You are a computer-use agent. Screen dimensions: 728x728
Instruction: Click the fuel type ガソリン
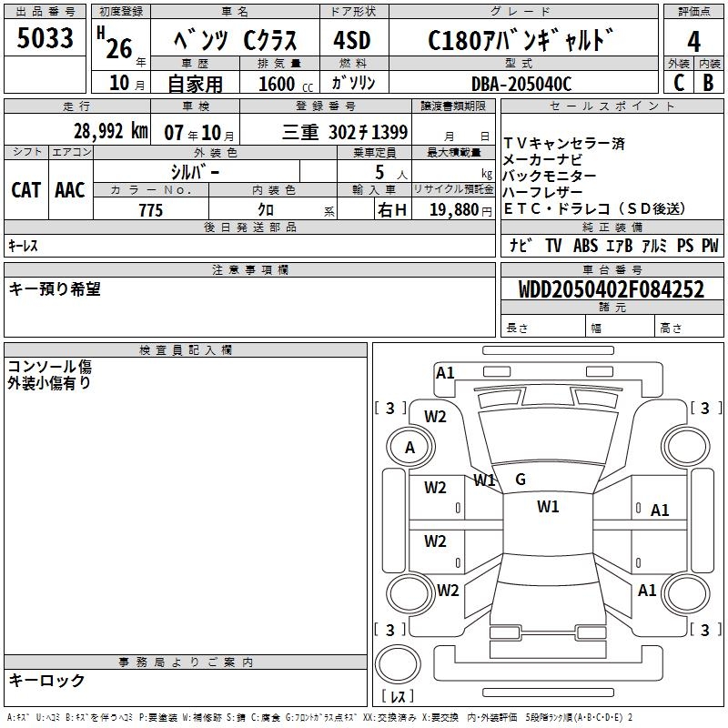tap(353, 83)
